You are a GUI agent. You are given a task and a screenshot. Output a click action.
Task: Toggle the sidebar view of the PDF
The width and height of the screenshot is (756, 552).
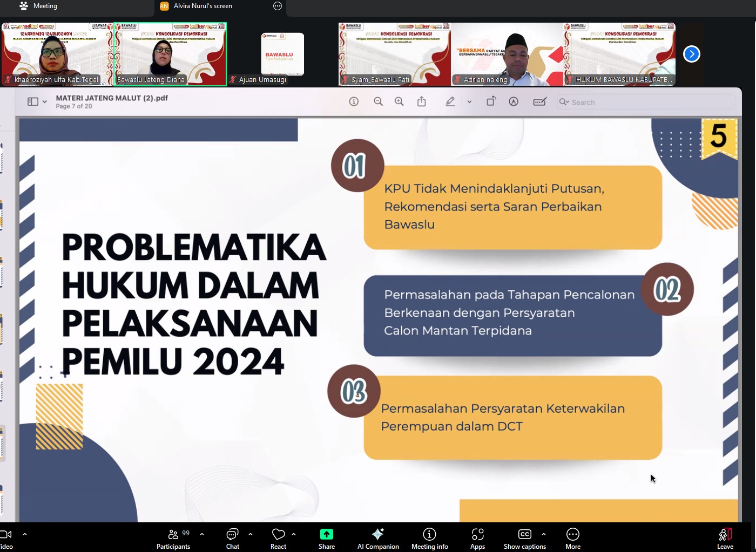click(32, 101)
